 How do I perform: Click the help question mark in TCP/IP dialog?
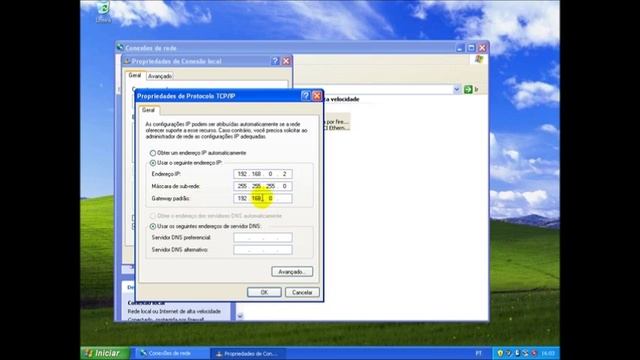(x=305, y=96)
